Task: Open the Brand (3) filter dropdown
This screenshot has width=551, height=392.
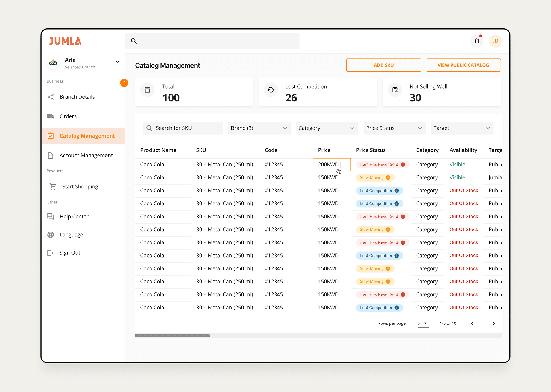Action: [x=259, y=128]
